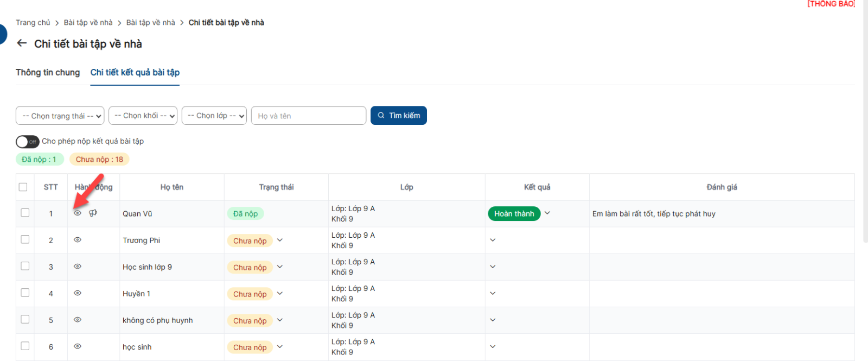Select the checkbox for row 3
Viewport: 868px width, 361px height.
pos(25,266)
